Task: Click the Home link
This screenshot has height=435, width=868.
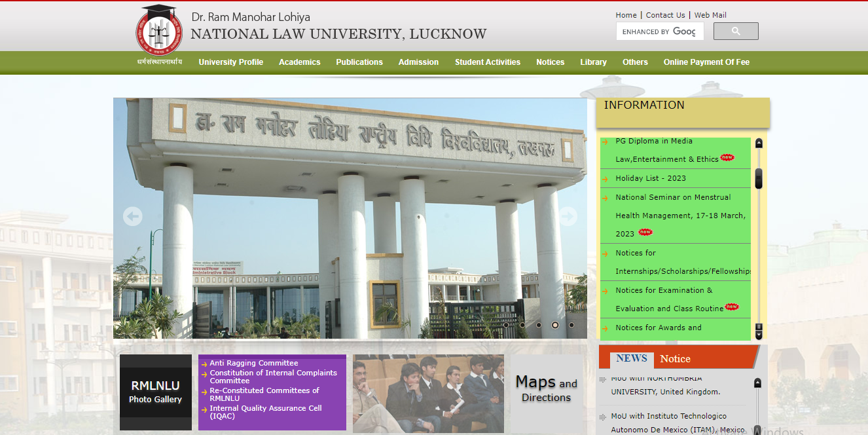Action: 626,15
